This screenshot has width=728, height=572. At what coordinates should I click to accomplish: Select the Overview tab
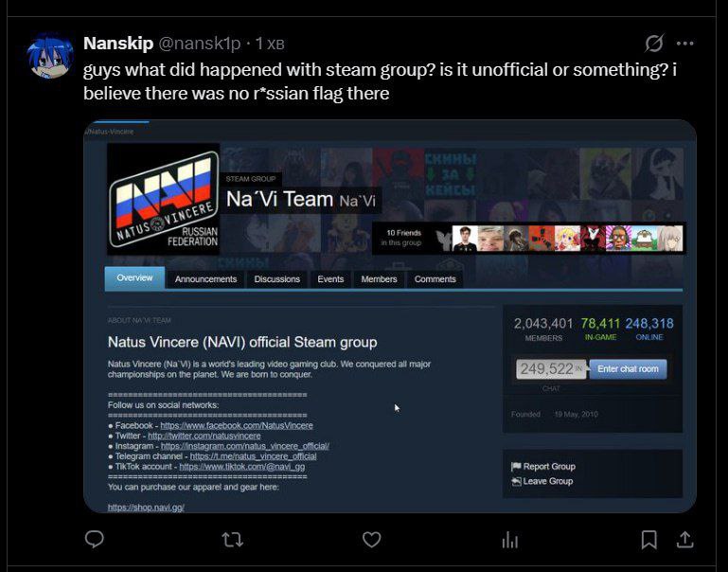click(134, 278)
